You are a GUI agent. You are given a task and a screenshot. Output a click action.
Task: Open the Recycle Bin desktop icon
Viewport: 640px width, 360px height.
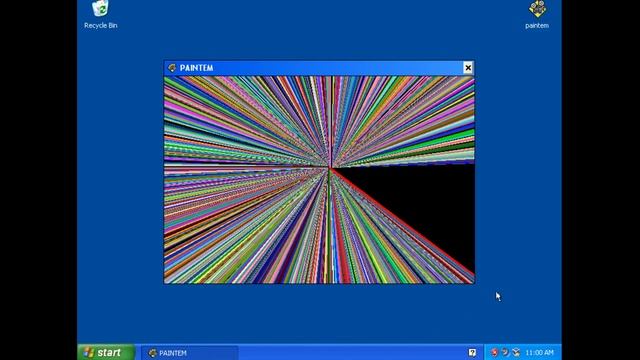100,15
